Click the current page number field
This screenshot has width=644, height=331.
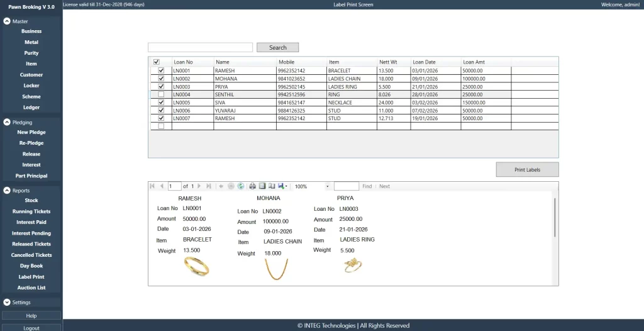(x=175, y=186)
